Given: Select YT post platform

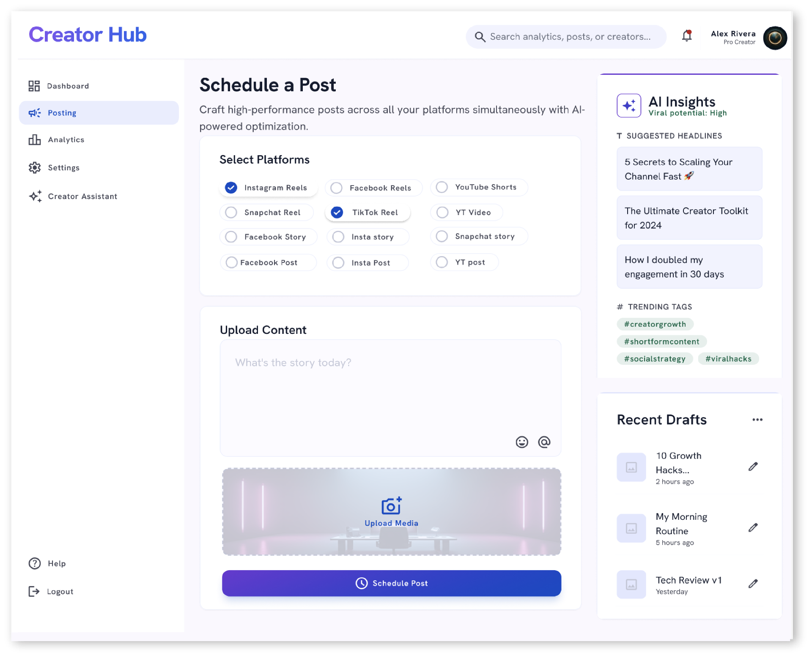Looking at the screenshot, I should tap(464, 262).
